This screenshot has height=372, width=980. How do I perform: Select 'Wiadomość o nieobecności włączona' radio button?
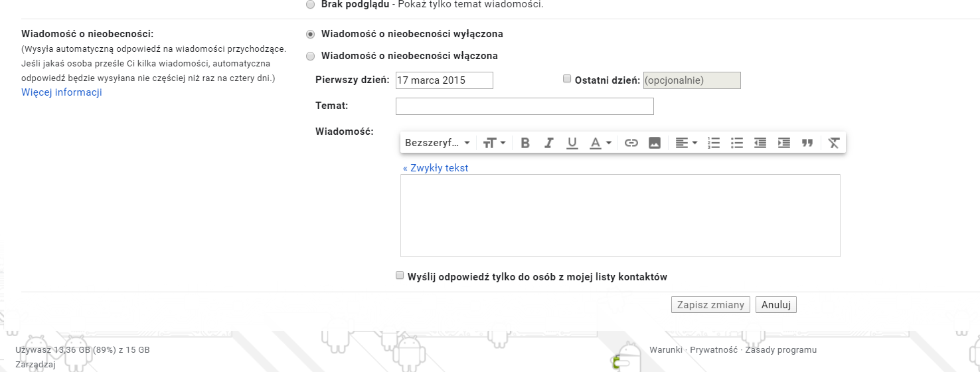tap(310, 56)
